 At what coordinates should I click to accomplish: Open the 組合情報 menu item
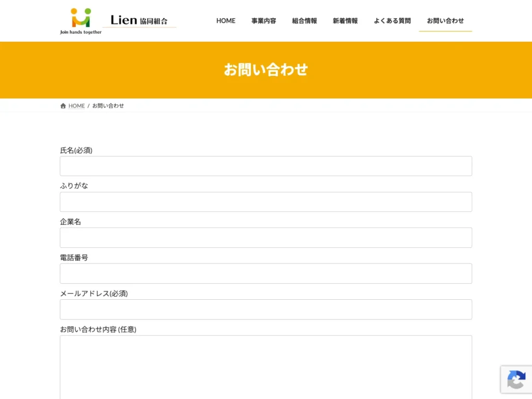(x=304, y=21)
